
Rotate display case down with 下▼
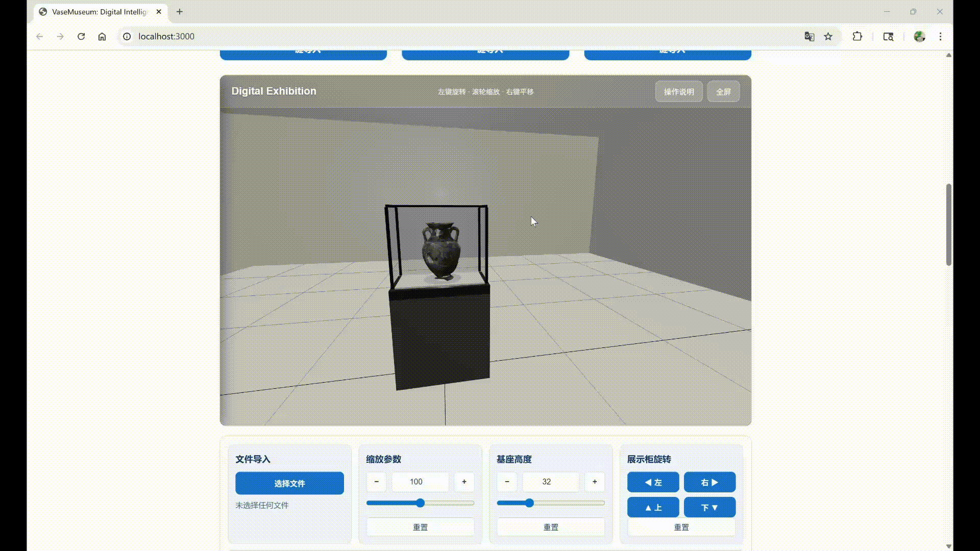point(709,508)
